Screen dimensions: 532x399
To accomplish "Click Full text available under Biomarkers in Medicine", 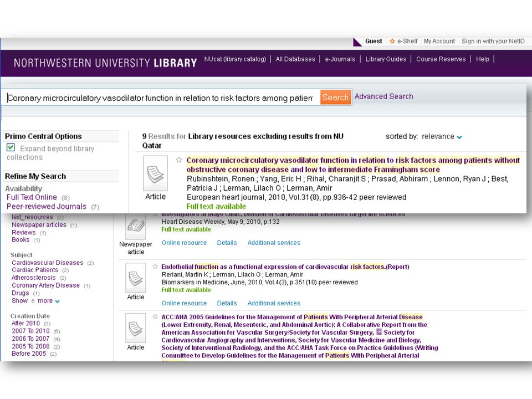I will pos(186,290).
